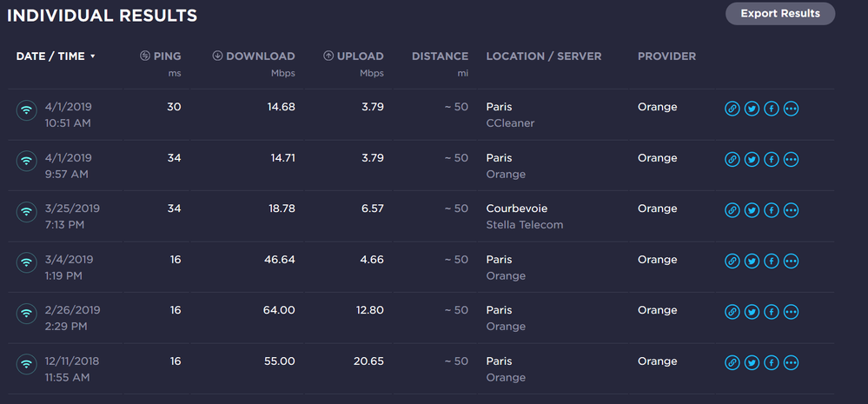Share 4/1/2019 10:51 AM result on Facebook

[x=771, y=109]
